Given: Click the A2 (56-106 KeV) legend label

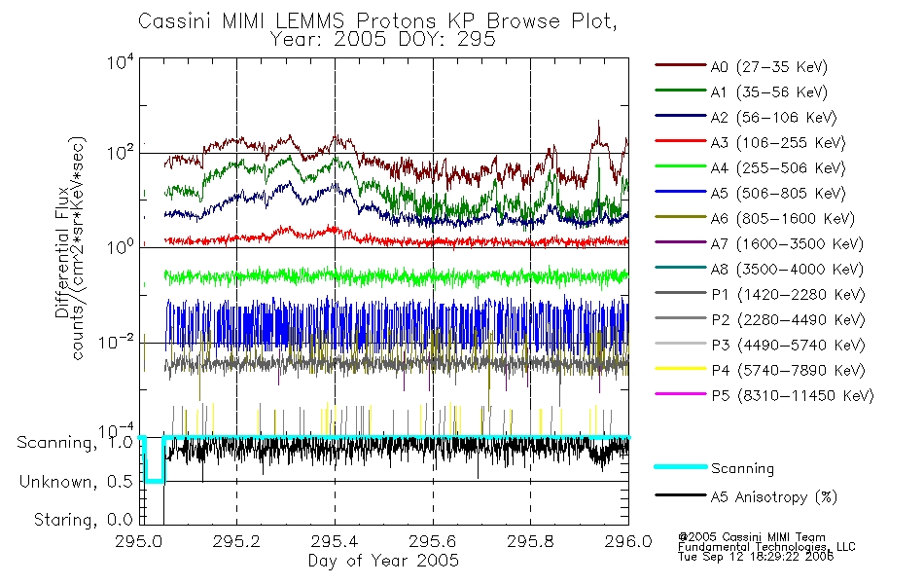Looking at the screenshot, I should pyautogui.click(x=773, y=118).
